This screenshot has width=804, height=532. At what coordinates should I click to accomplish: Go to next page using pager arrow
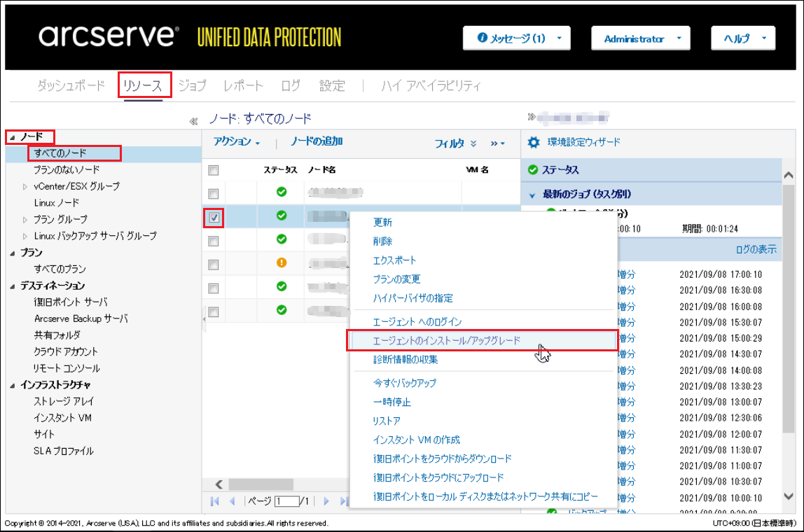click(x=326, y=500)
